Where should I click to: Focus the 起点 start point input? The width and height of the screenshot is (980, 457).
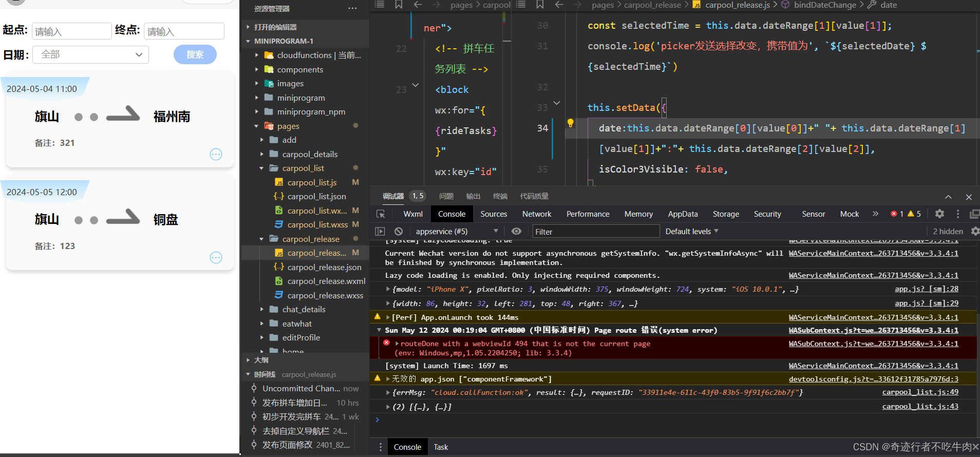pos(71,31)
